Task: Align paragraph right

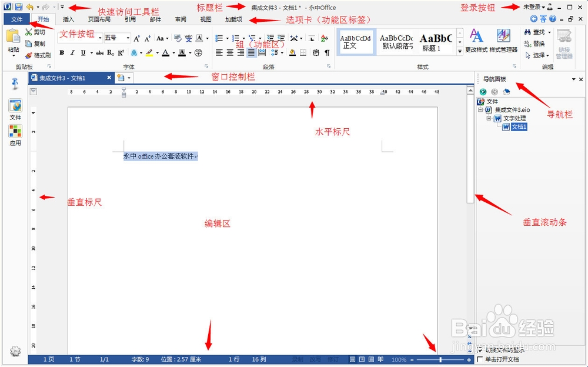Action: 240,53
